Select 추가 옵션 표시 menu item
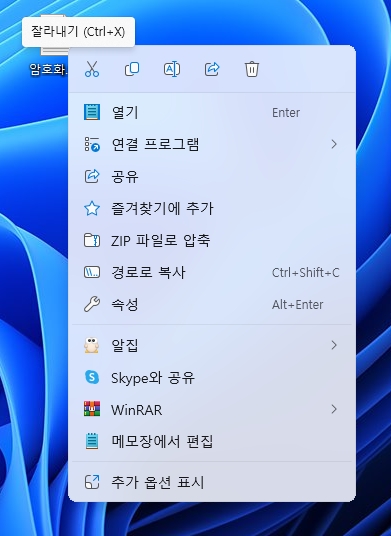Screen dimensions: 391x536 point(212,482)
